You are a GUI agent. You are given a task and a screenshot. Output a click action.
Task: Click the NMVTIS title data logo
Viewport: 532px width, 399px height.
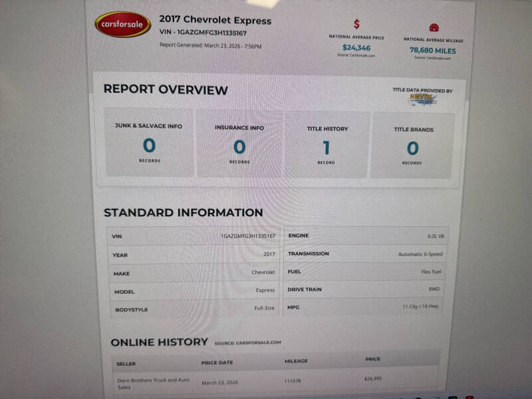(x=422, y=99)
